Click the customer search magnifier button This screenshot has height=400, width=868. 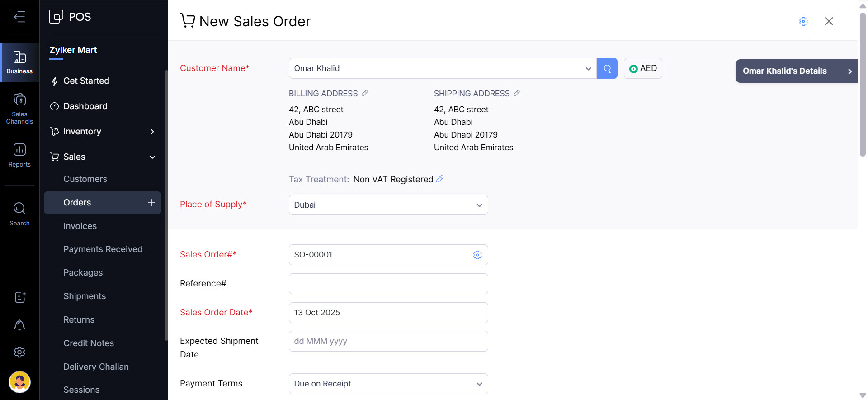(607, 68)
